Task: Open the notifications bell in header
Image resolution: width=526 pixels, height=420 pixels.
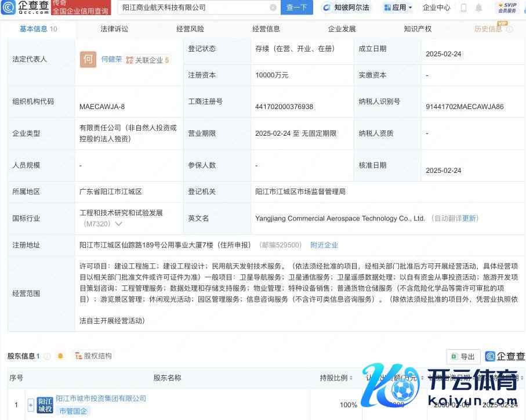Action: click(478, 8)
